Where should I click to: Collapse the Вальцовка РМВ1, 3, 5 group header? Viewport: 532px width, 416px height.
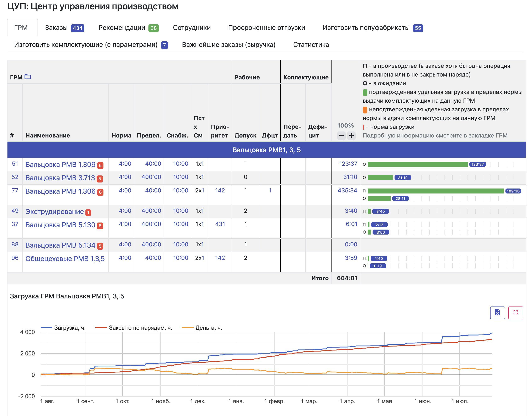266,150
